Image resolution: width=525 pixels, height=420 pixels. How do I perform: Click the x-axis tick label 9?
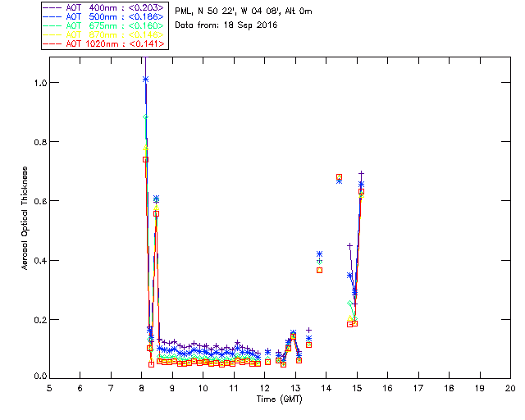point(172,388)
